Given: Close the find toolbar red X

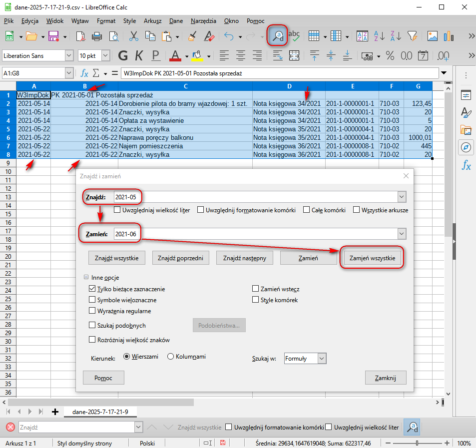Looking at the screenshot, I should 10,428.
